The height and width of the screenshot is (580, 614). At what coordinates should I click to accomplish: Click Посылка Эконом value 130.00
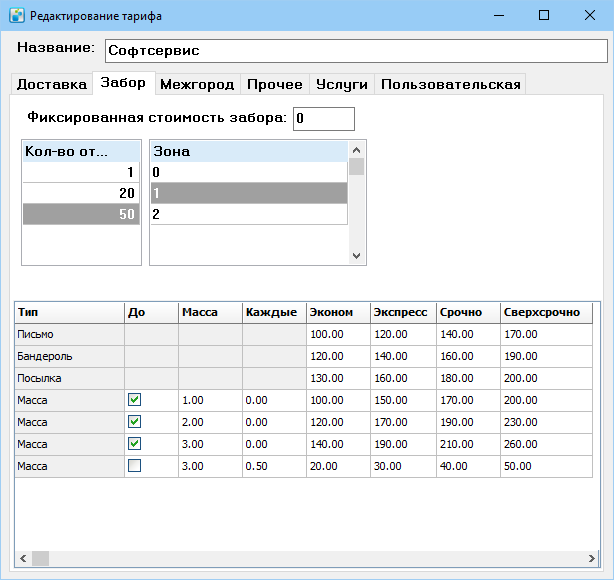pos(338,378)
